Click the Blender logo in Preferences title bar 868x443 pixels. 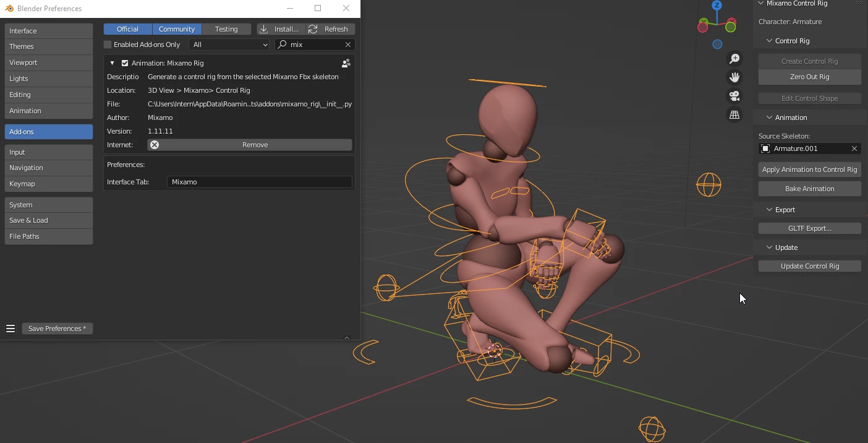pyautogui.click(x=9, y=9)
